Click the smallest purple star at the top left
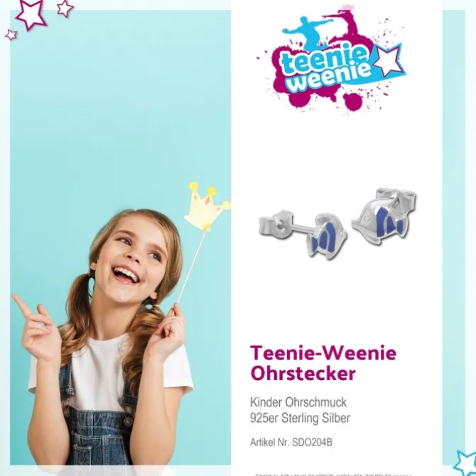 coord(11,35)
